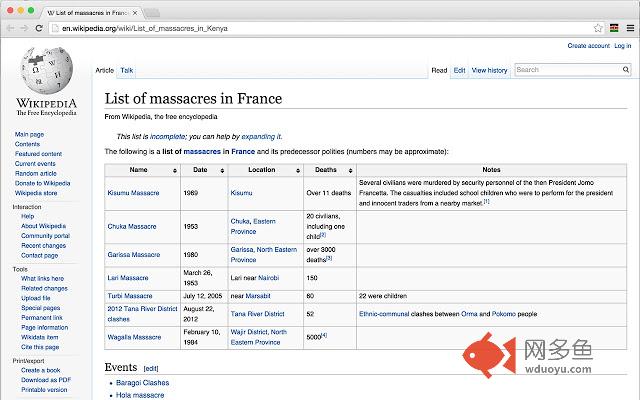Click Create a book link
Screen dimensions: 640x400
pyautogui.click(x=40, y=370)
